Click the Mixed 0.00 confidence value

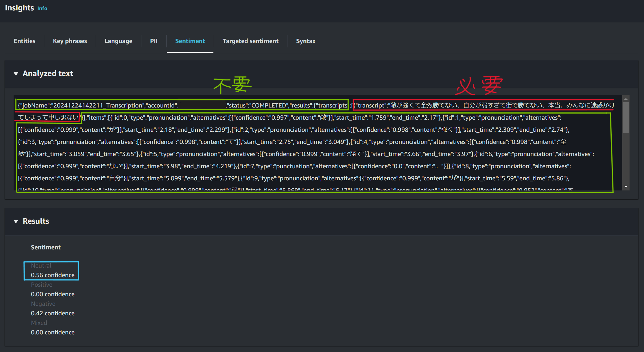(x=53, y=332)
